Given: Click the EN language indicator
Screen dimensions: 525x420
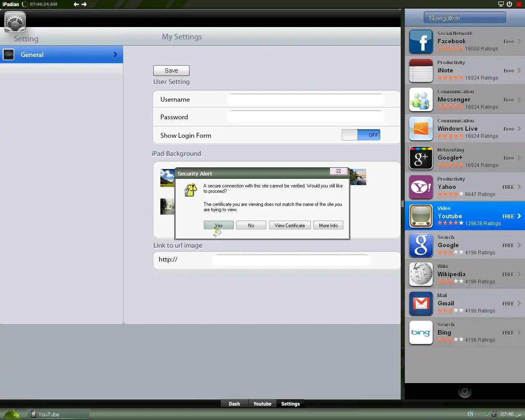Looking at the screenshot, I should (x=470, y=414).
